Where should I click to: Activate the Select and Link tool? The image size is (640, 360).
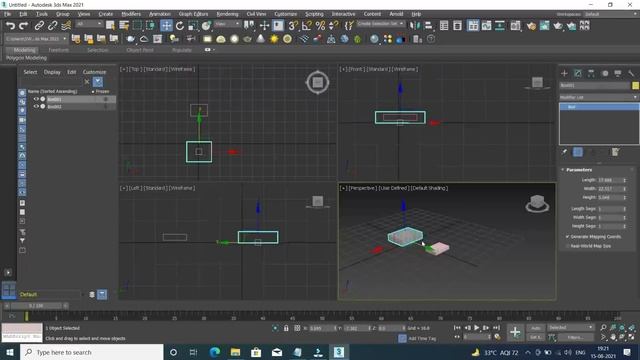coord(39,26)
